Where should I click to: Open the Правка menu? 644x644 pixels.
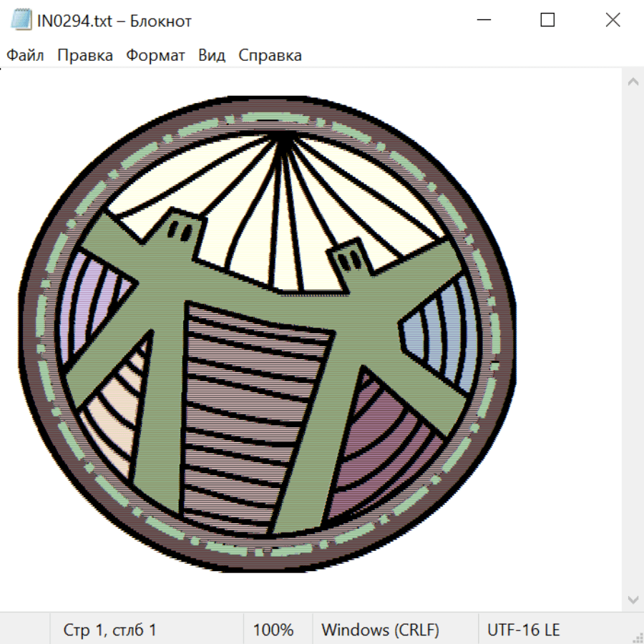pos(85,56)
